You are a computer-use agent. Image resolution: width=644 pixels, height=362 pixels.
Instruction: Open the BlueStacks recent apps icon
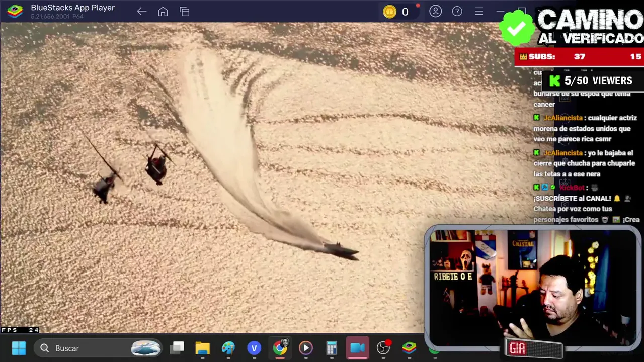(x=185, y=11)
